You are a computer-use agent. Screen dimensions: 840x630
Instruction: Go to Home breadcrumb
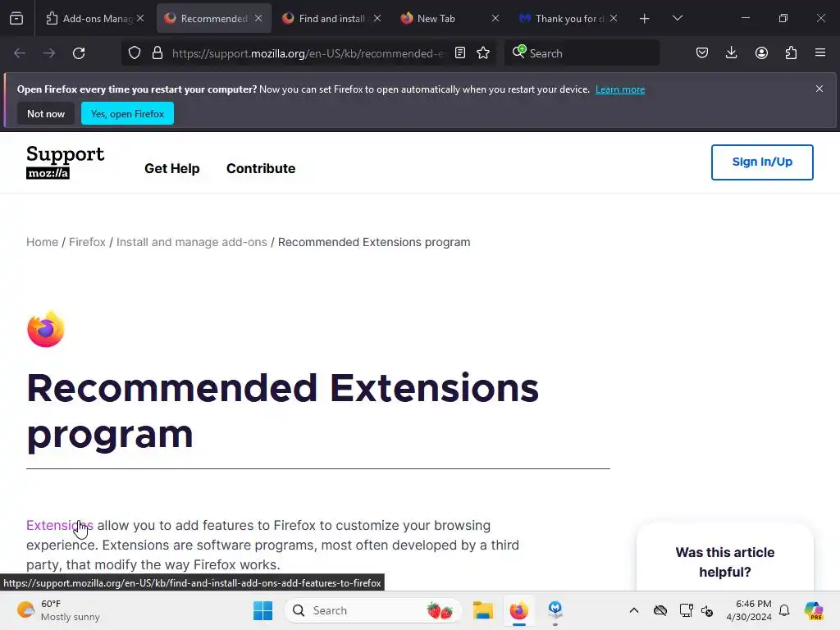[x=43, y=242]
